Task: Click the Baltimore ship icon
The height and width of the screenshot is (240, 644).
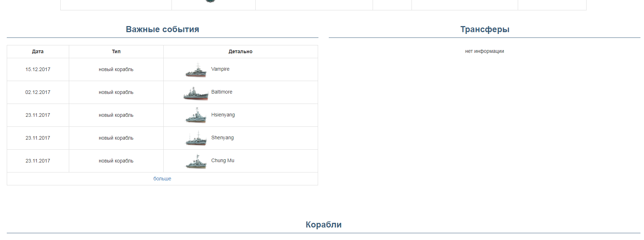Action: [196, 93]
